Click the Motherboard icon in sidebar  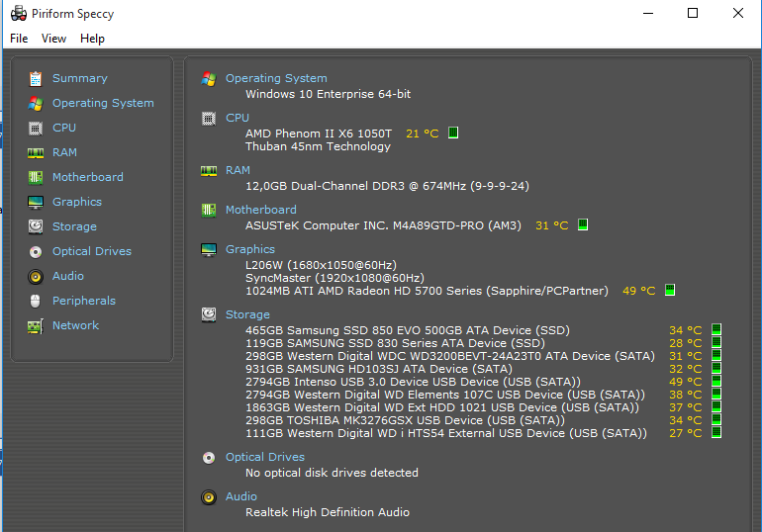pos(36,177)
